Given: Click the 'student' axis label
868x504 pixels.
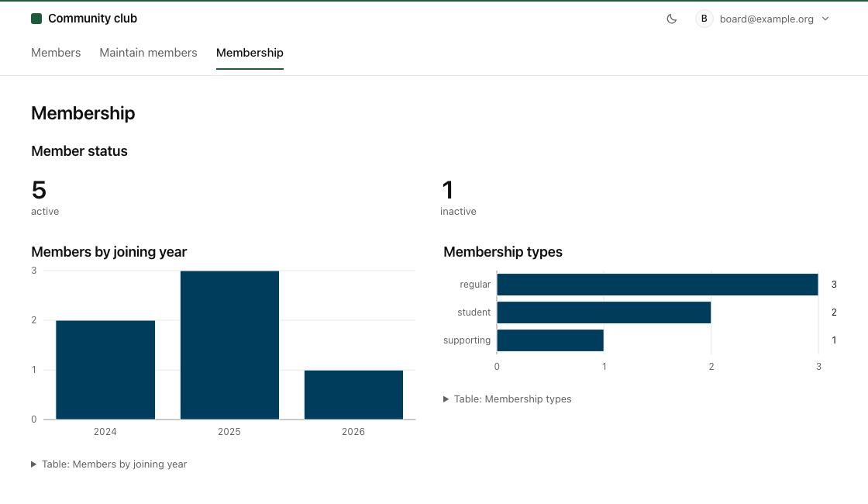Looking at the screenshot, I should pyautogui.click(x=474, y=312).
